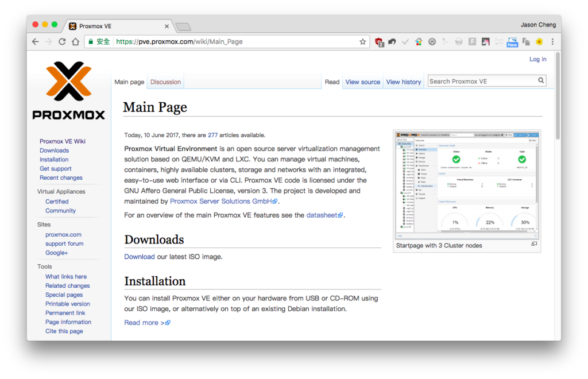Open the house with colored dots extension
588x379 pixels.
click(419, 41)
